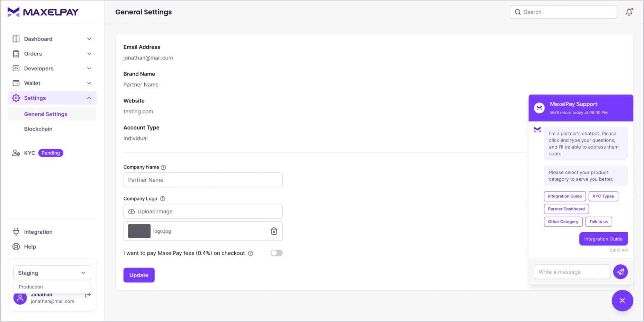644x322 pixels.
Task: Click the Wallet icon
Action: 16,83
